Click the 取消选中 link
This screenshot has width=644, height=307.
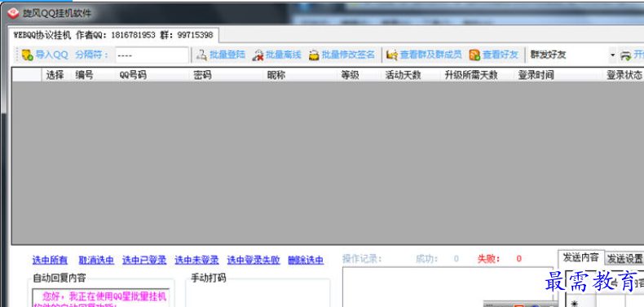point(96,260)
